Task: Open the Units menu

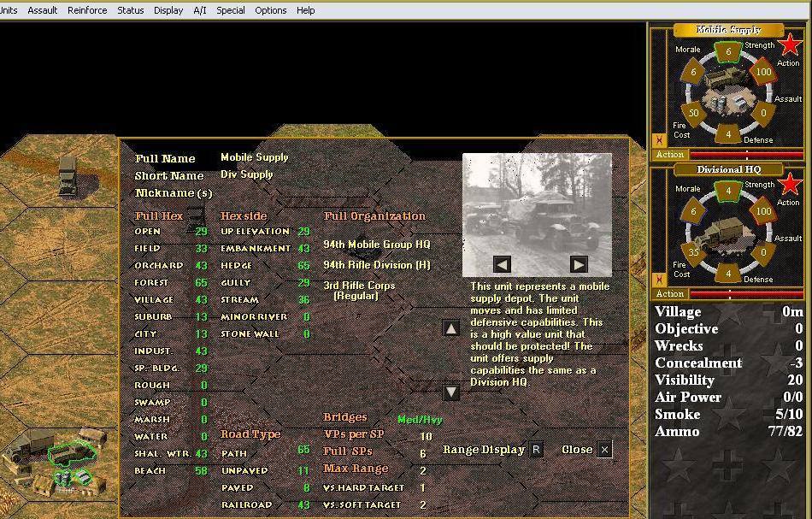Action: 9,10
